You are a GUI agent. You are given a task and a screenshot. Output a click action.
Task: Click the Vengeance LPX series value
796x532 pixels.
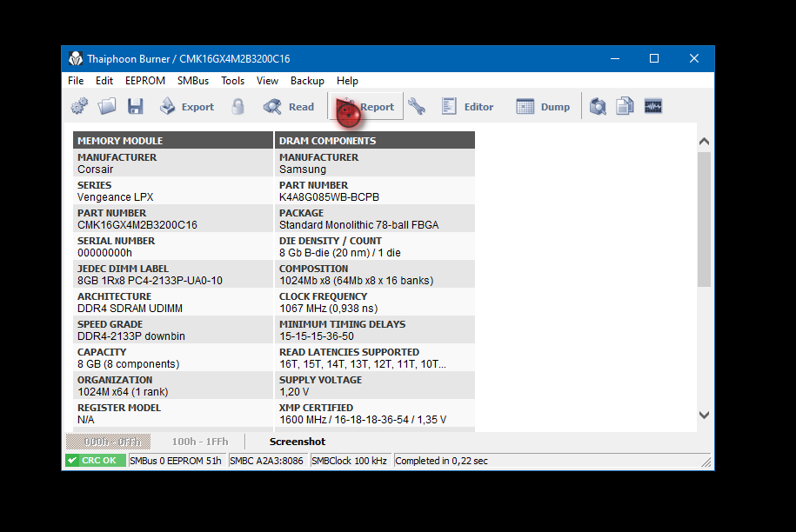(115, 197)
